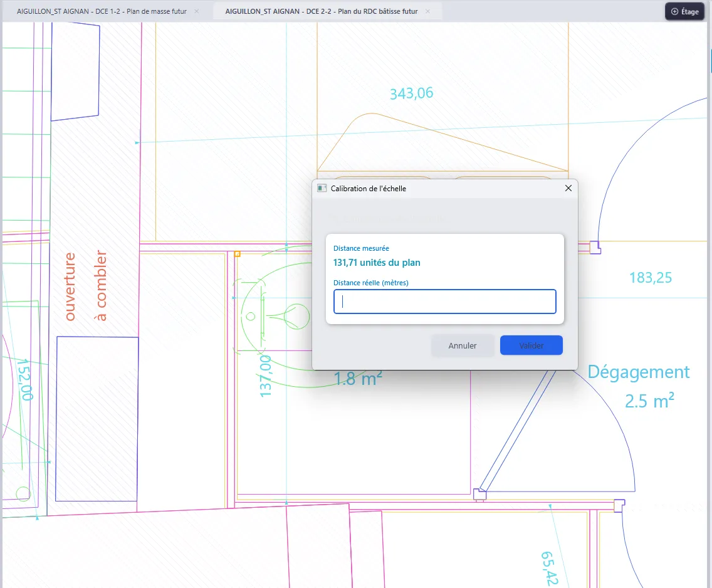Click the 2.5 m² area label
Viewport: 712px width, 588px height.
coord(649,401)
